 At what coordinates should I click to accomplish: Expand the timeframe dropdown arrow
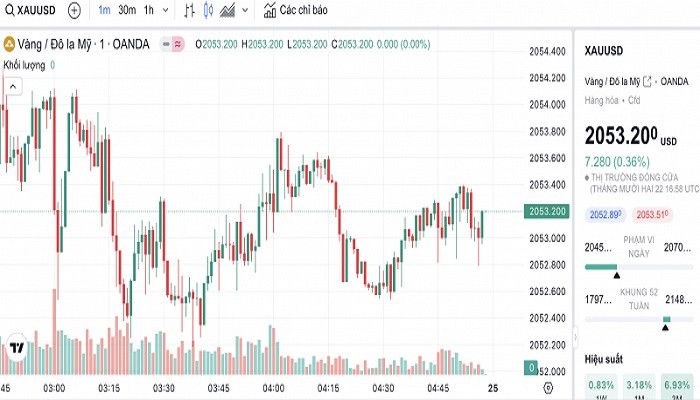(164, 11)
